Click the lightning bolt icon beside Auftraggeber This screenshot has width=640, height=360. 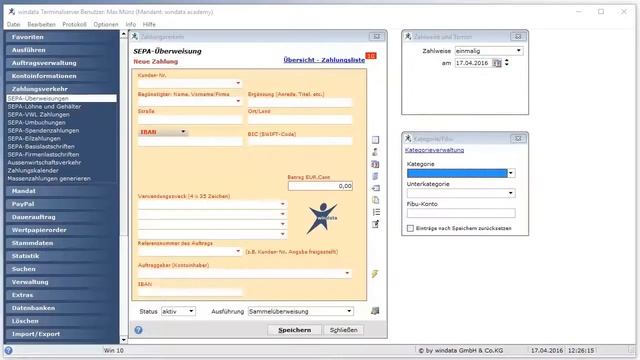375,274
